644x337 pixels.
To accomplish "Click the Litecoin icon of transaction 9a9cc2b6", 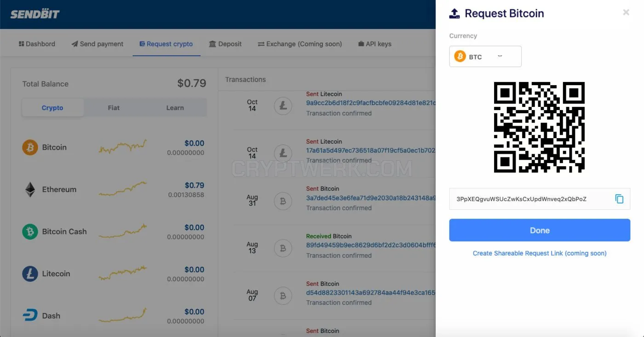I will click(x=283, y=106).
